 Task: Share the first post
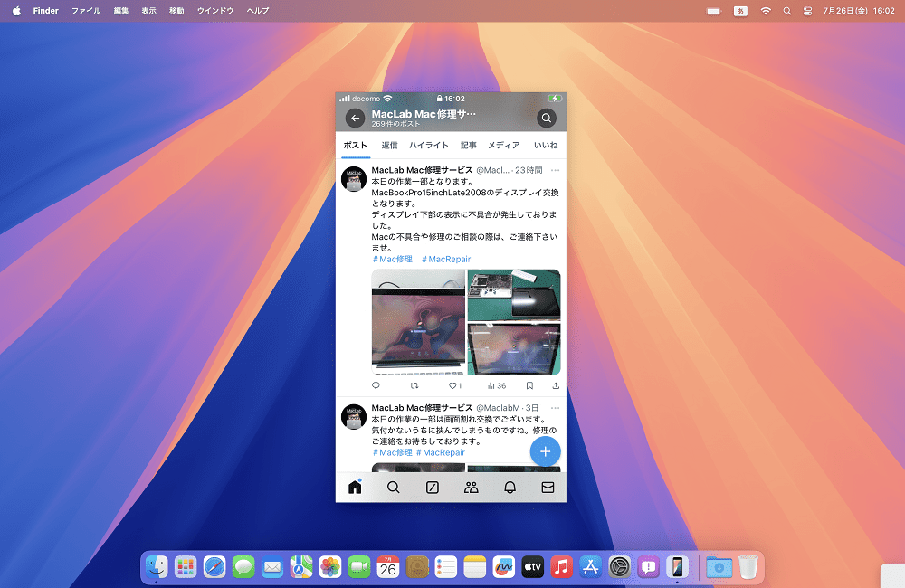click(556, 385)
